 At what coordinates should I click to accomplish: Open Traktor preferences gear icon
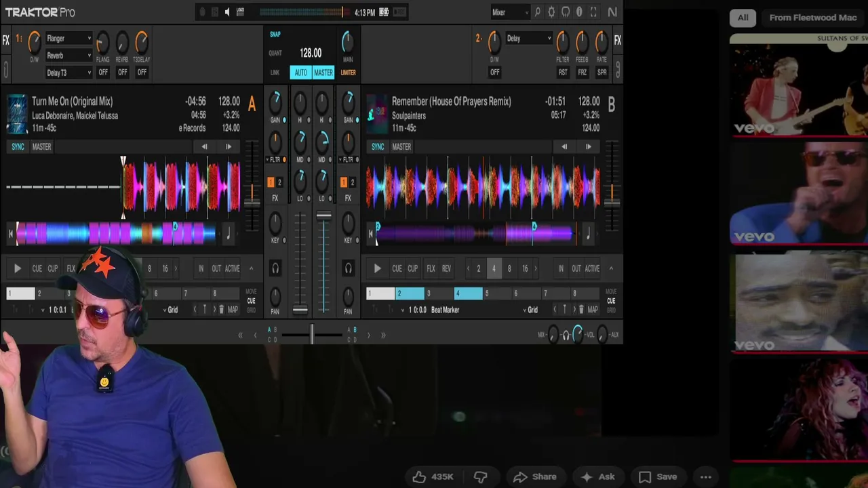551,12
